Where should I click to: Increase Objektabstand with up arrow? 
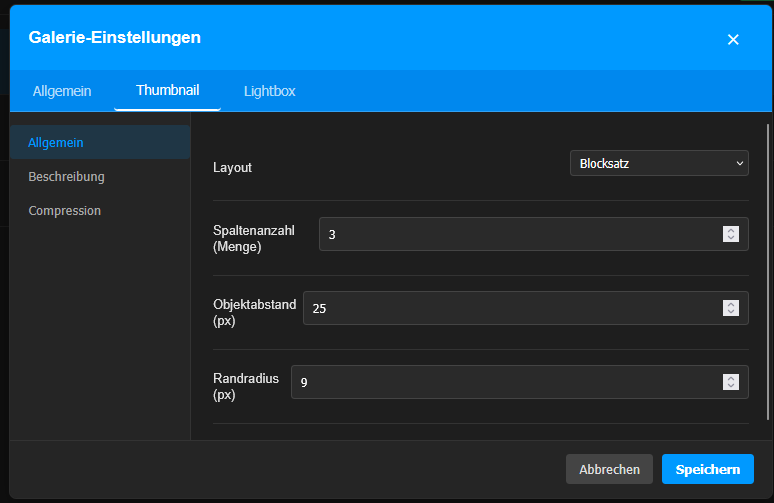coord(731,304)
